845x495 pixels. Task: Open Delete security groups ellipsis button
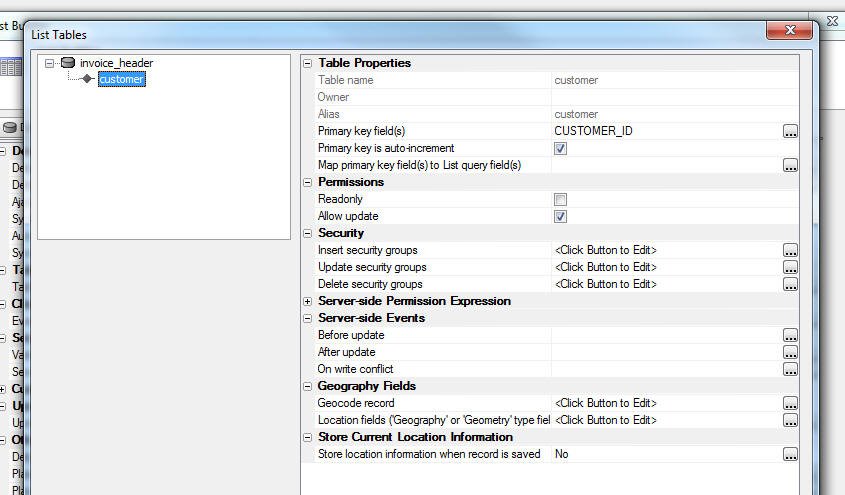[790, 284]
